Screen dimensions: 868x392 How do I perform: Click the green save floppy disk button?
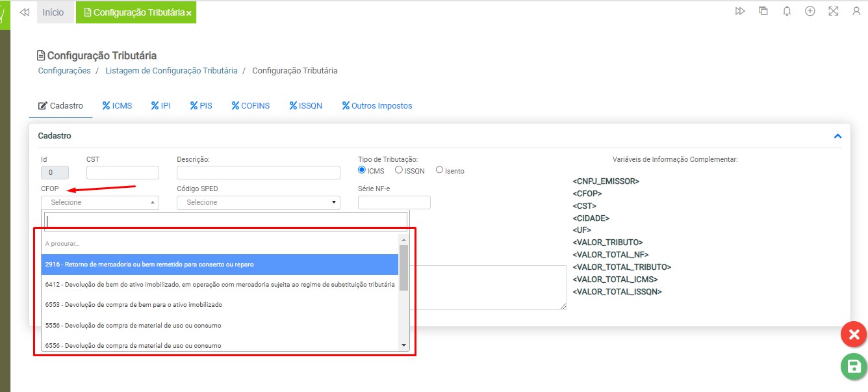pos(854,366)
